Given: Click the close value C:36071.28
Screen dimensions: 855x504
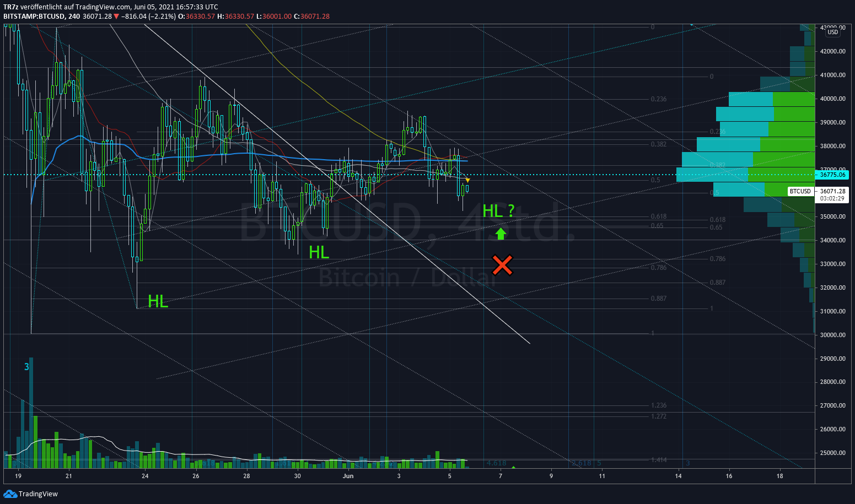Looking at the screenshot, I should pyautogui.click(x=311, y=16).
